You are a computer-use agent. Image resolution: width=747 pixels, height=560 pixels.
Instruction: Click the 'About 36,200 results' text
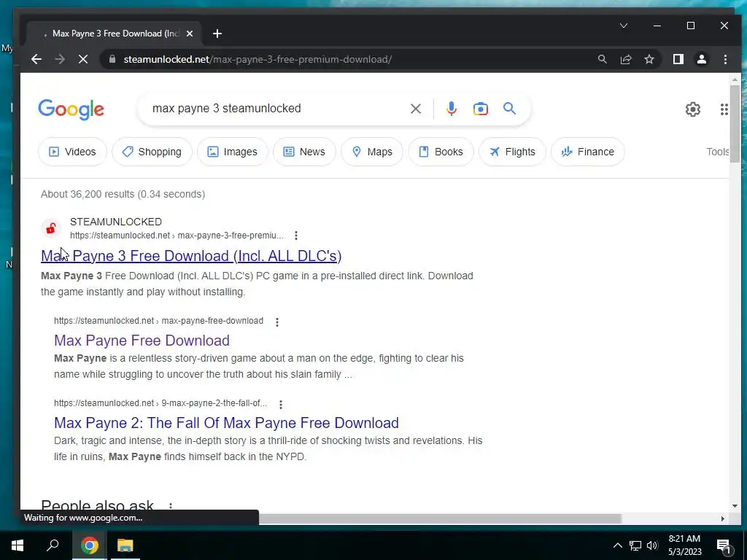pyautogui.click(x=123, y=194)
